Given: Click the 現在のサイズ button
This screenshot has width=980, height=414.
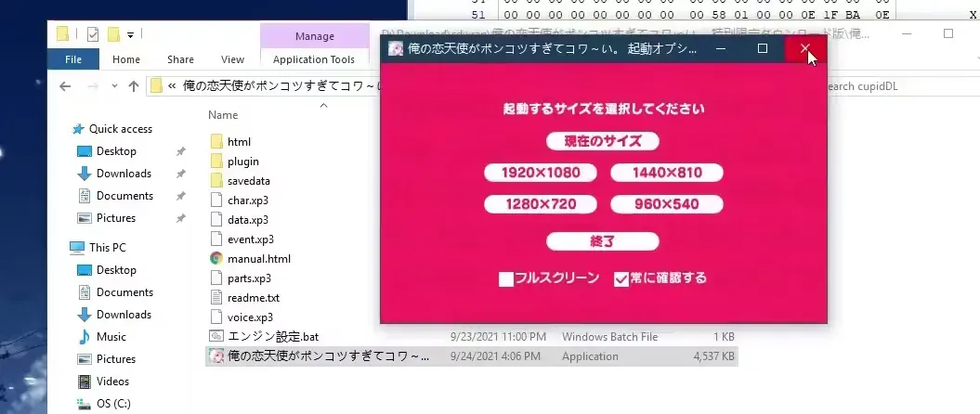Looking at the screenshot, I should 603,141.
